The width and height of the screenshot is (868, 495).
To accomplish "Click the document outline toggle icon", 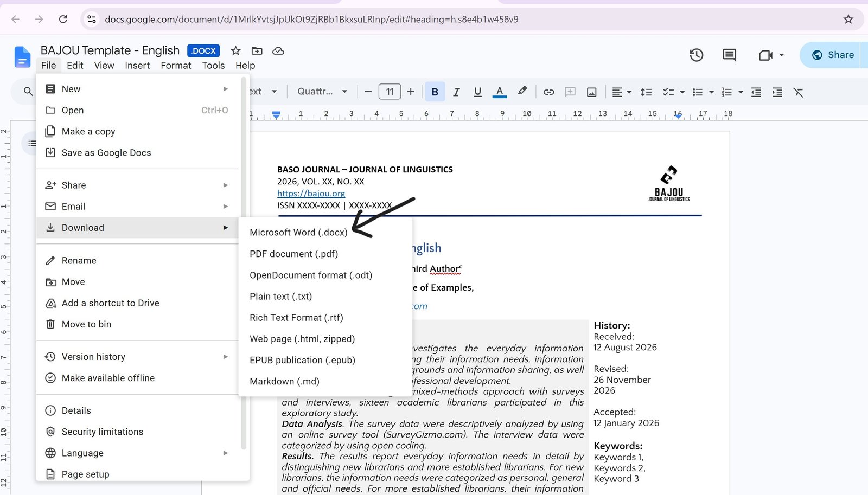I will tap(32, 143).
